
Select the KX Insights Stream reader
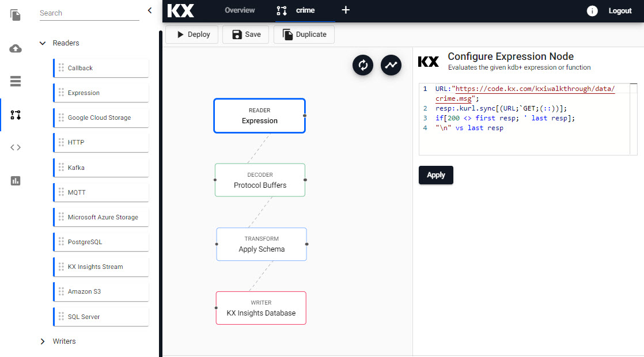pyautogui.click(x=101, y=267)
